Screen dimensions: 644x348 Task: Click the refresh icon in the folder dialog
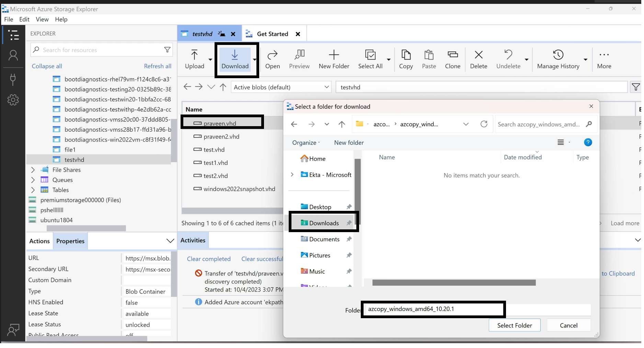click(484, 124)
